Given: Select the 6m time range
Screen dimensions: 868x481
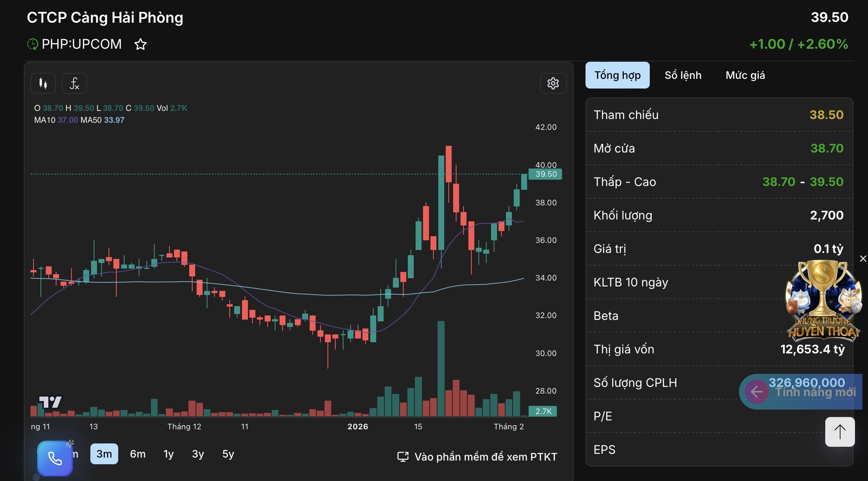Looking at the screenshot, I should 138,454.
